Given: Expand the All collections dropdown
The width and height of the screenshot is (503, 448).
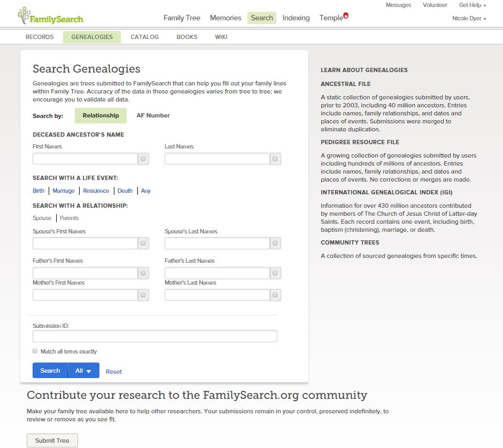Looking at the screenshot, I should 83,371.
